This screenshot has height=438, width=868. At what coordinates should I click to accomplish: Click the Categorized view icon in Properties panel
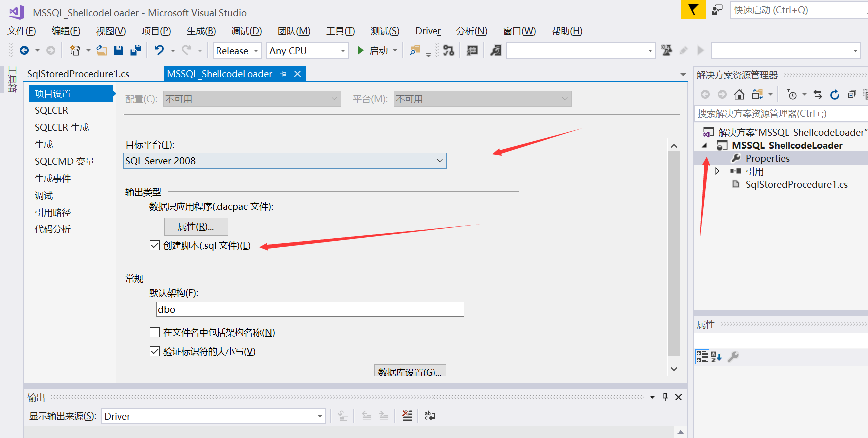click(x=702, y=356)
